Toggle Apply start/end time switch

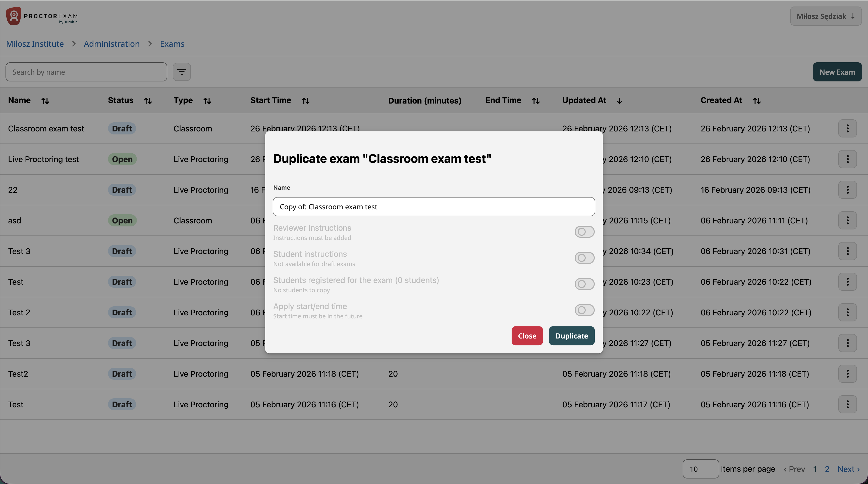click(584, 310)
